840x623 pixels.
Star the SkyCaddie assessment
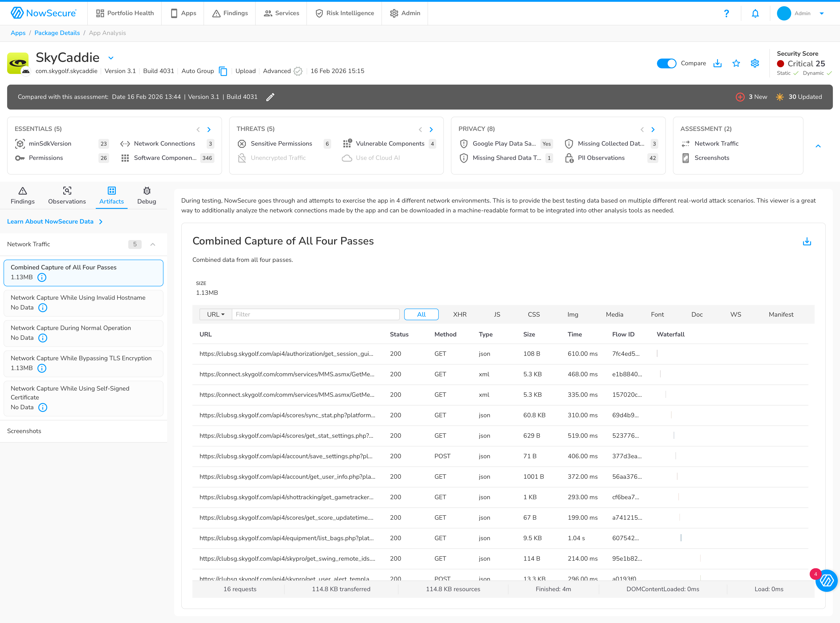pyautogui.click(x=736, y=63)
